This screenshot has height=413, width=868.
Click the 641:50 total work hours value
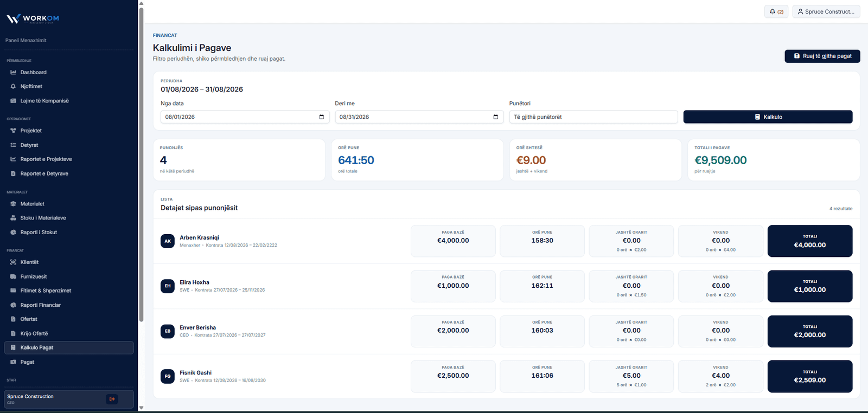(356, 160)
